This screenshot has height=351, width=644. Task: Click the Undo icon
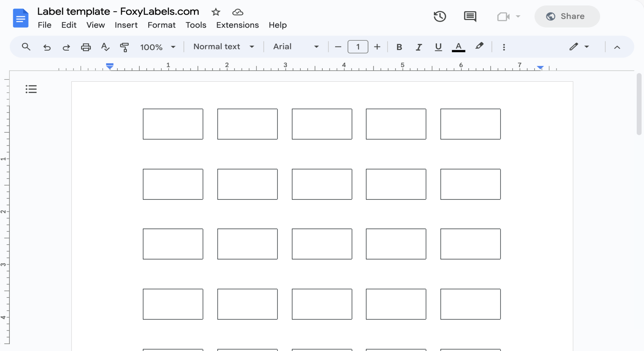(46, 47)
